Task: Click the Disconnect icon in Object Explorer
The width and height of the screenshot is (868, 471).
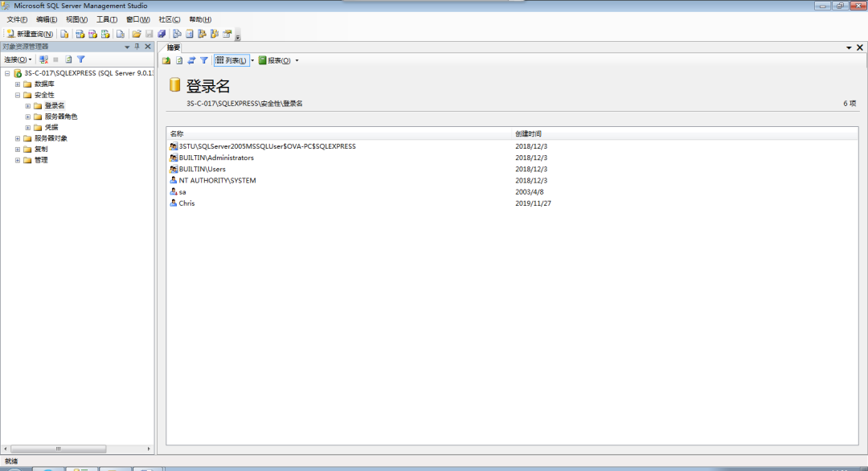Action: coord(43,59)
